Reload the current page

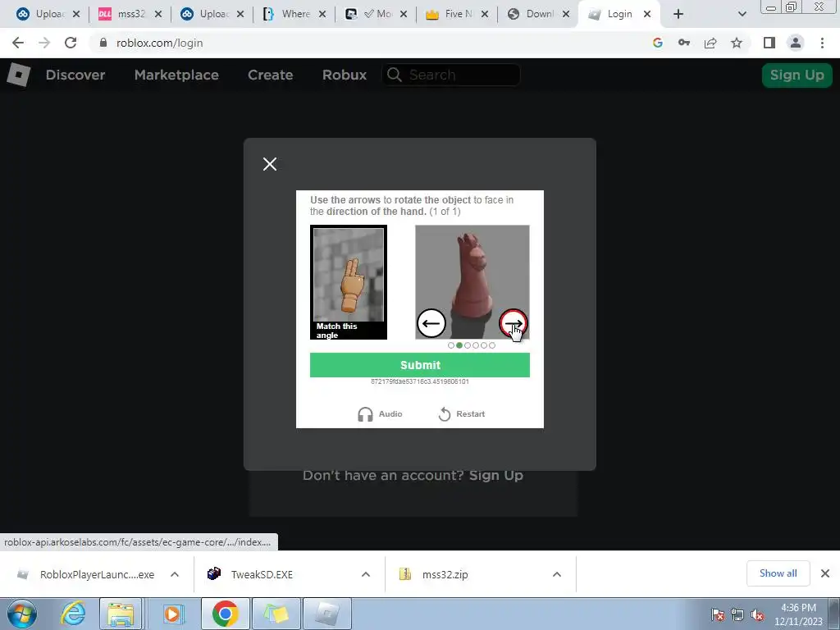(x=71, y=43)
